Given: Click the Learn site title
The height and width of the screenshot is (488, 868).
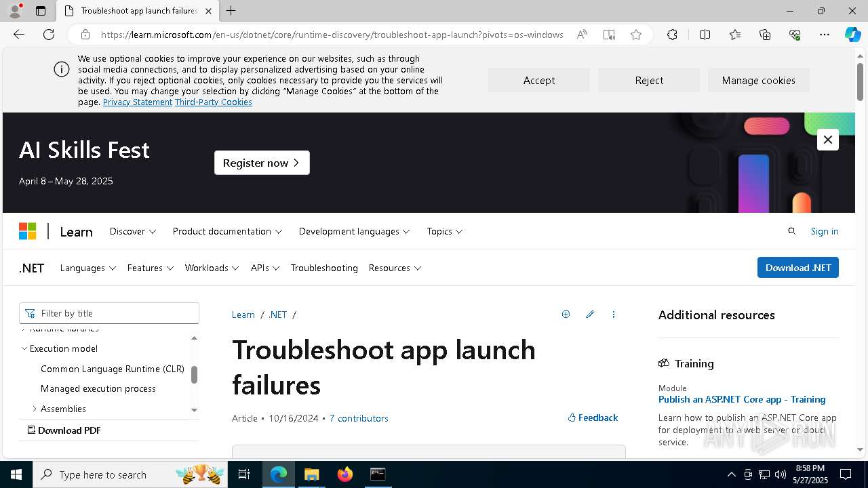Looking at the screenshot, I should (x=76, y=232).
